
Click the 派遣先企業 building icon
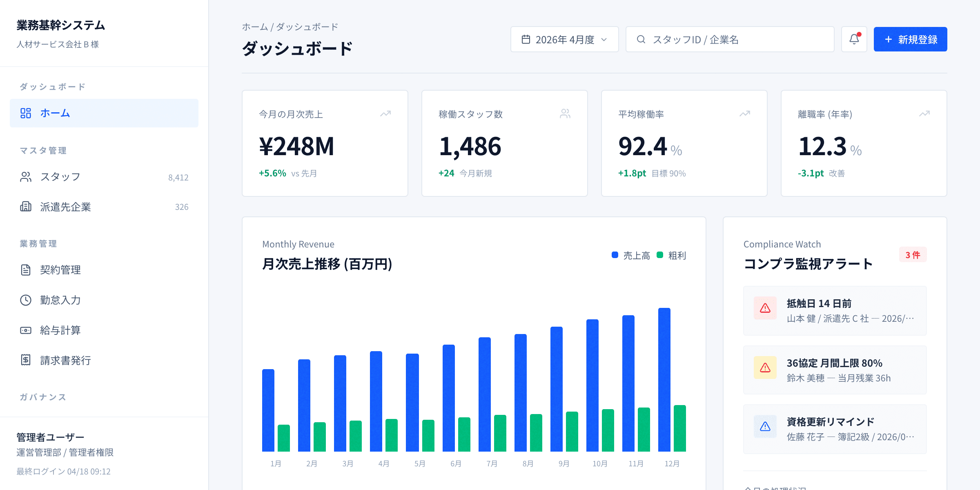coord(26,207)
